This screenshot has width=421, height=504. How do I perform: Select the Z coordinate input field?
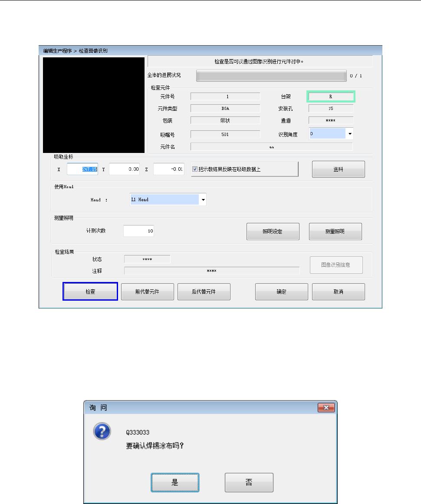click(169, 169)
